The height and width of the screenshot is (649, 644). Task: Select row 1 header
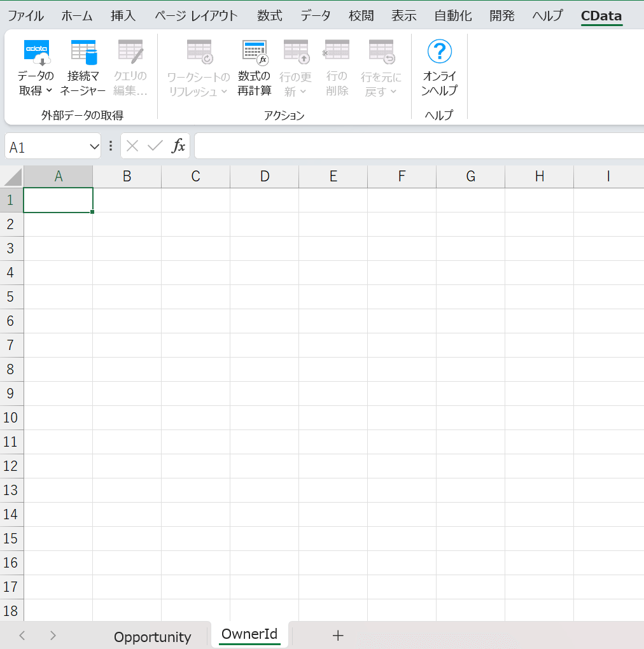(11, 200)
